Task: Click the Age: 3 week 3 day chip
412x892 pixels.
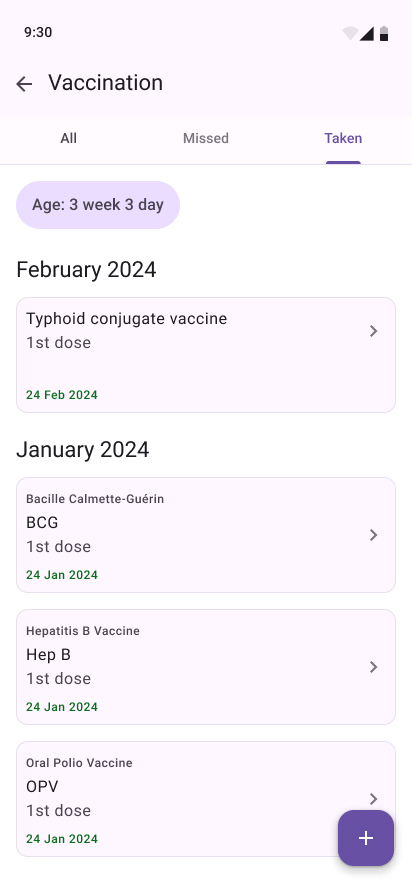Action: tap(98, 205)
